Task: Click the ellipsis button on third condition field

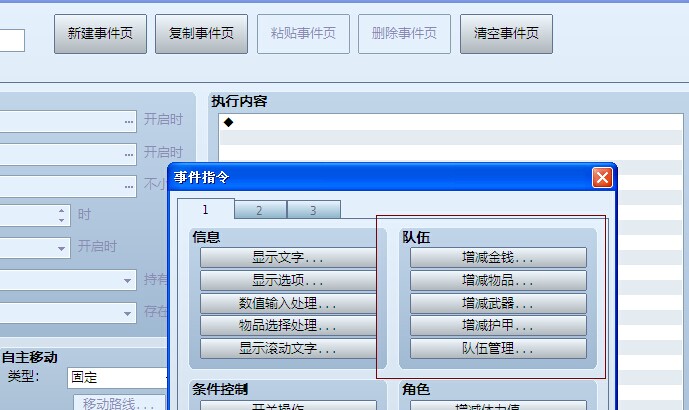Action: pos(129,187)
